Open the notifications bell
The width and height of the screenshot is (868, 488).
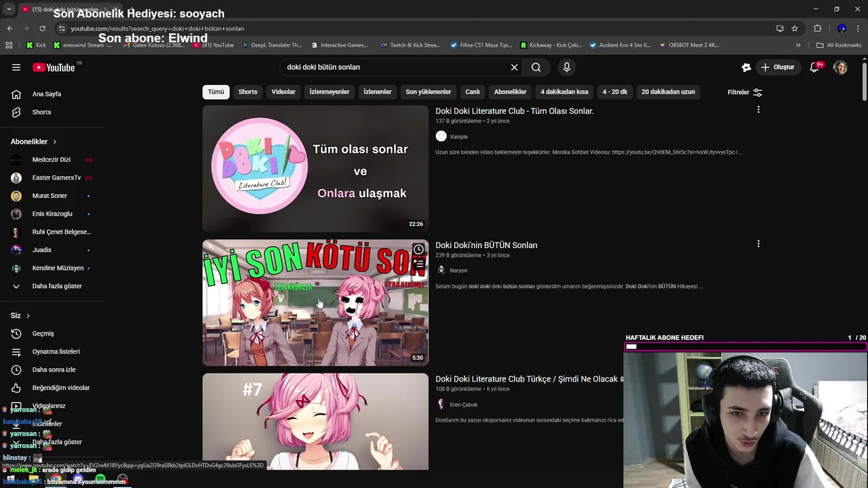pyautogui.click(x=816, y=67)
